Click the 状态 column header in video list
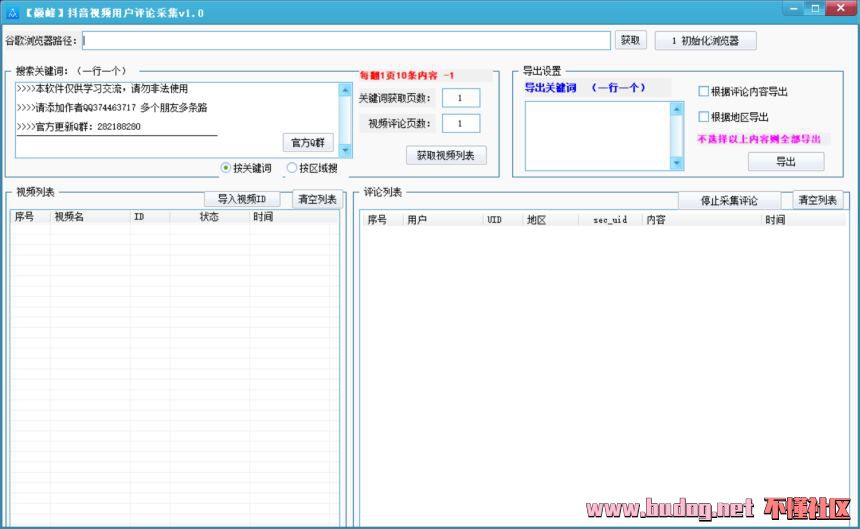The height and width of the screenshot is (529, 860). pyautogui.click(x=209, y=216)
